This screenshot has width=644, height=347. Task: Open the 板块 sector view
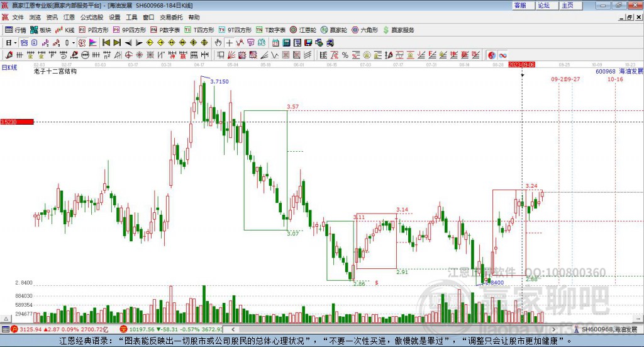(41, 30)
